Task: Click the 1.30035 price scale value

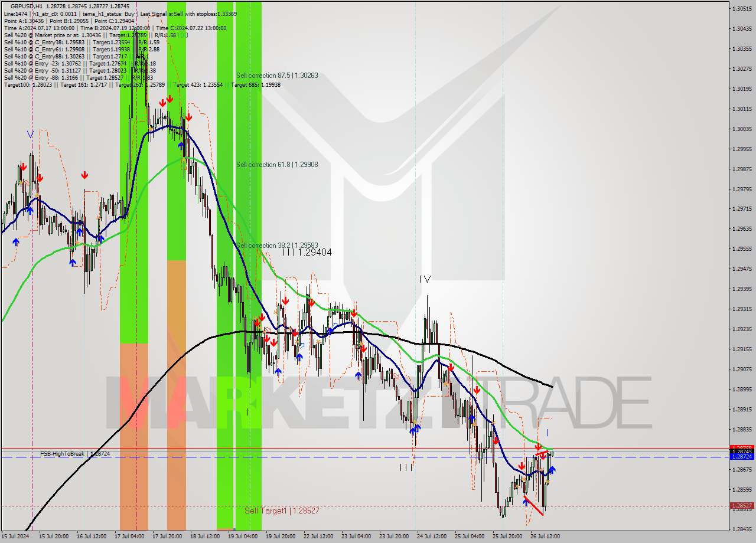Action: [x=741, y=129]
